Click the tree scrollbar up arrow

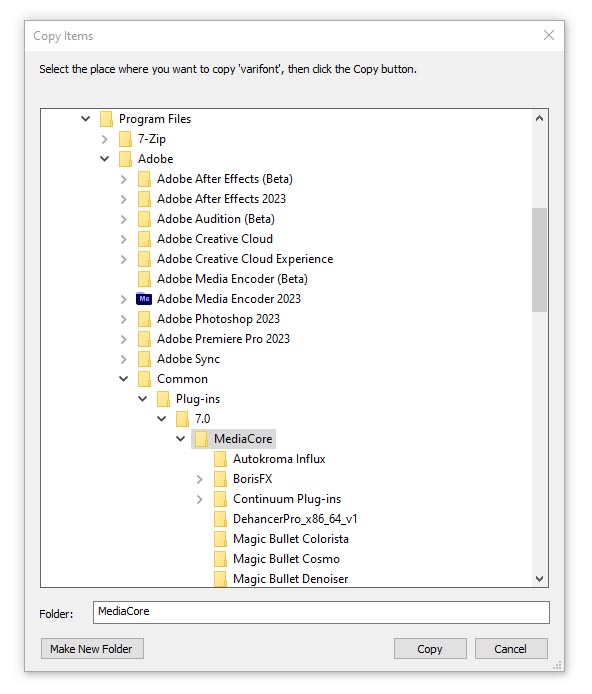[x=539, y=118]
